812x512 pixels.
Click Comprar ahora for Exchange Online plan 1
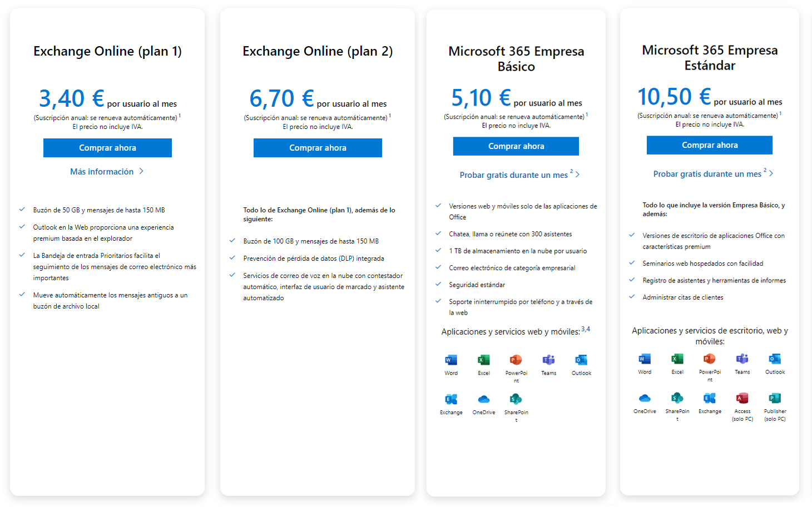pos(107,148)
